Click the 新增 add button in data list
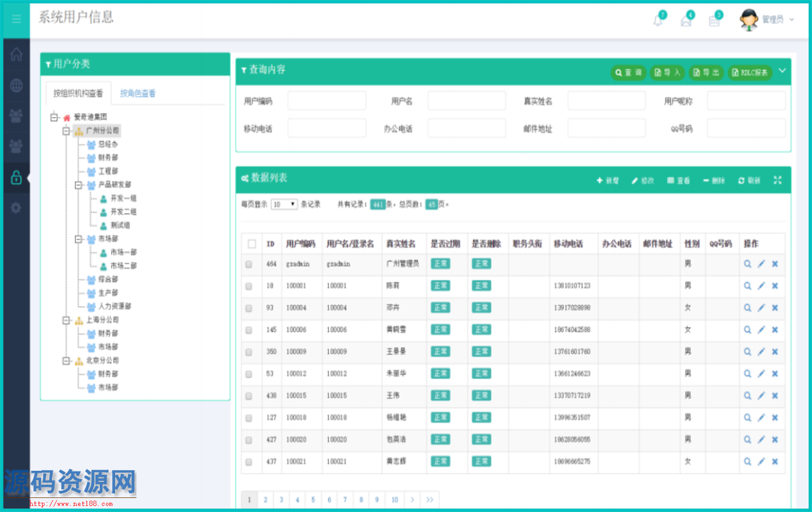Viewport: 812px width, 512px height. pyautogui.click(x=608, y=181)
